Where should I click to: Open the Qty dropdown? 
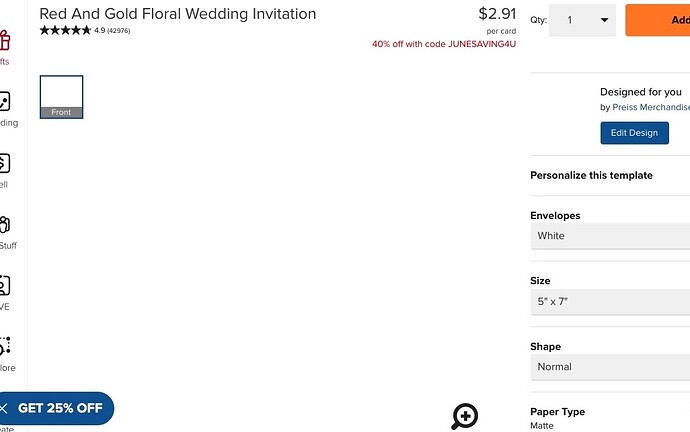tap(582, 20)
